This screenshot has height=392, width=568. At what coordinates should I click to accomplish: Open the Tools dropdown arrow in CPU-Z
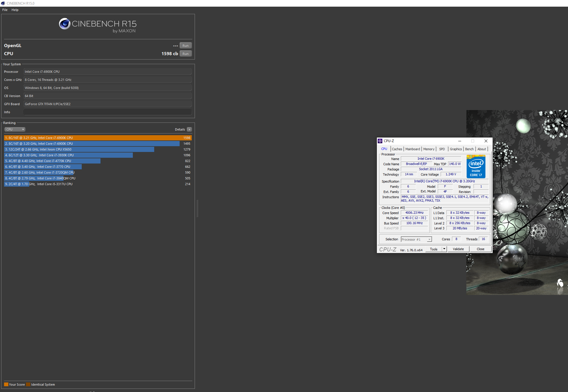coord(444,249)
